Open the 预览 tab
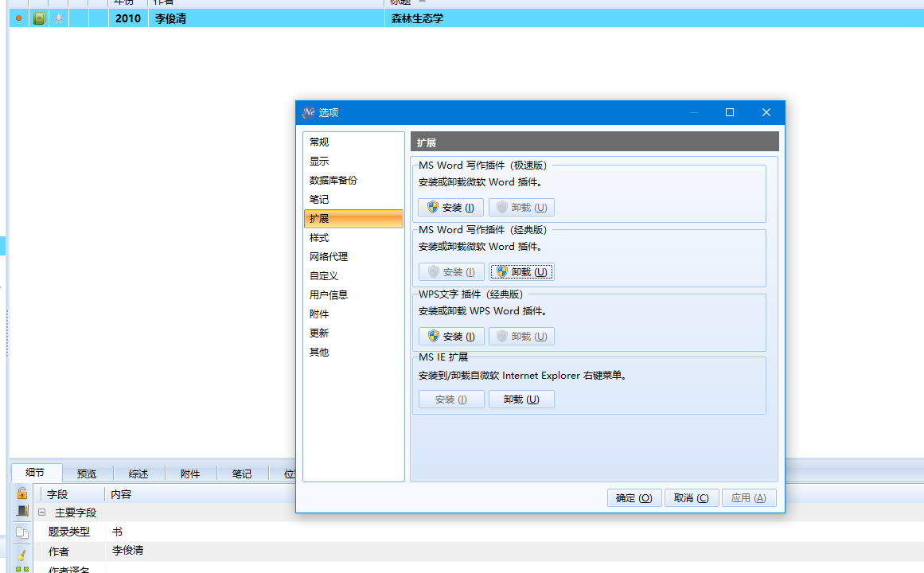The height and width of the screenshot is (573, 924). point(87,474)
